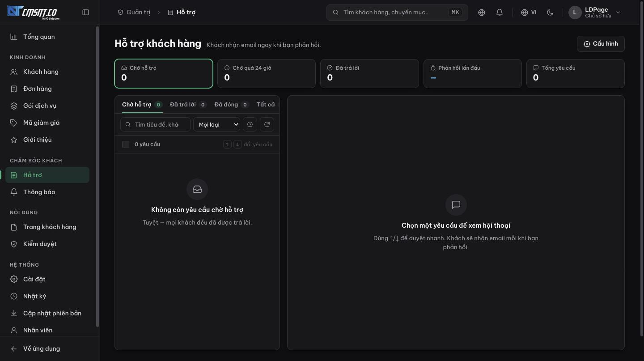Switch to light mode with moon icon

[550, 13]
